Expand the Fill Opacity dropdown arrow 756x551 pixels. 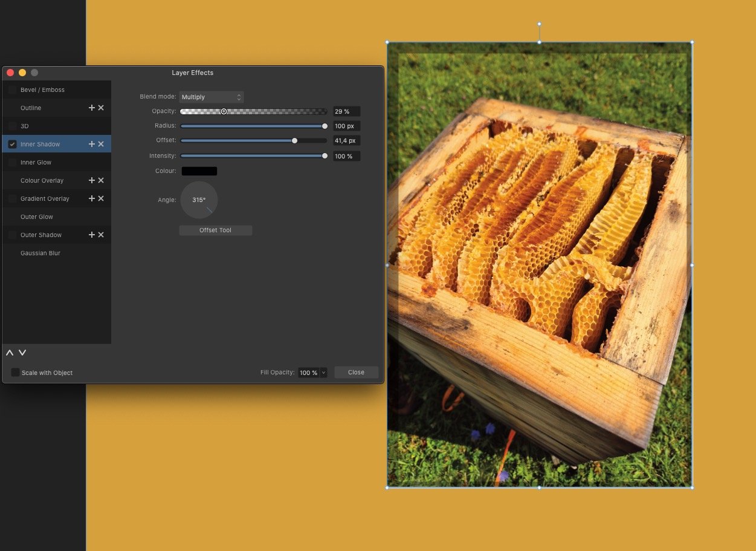(x=324, y=373)
